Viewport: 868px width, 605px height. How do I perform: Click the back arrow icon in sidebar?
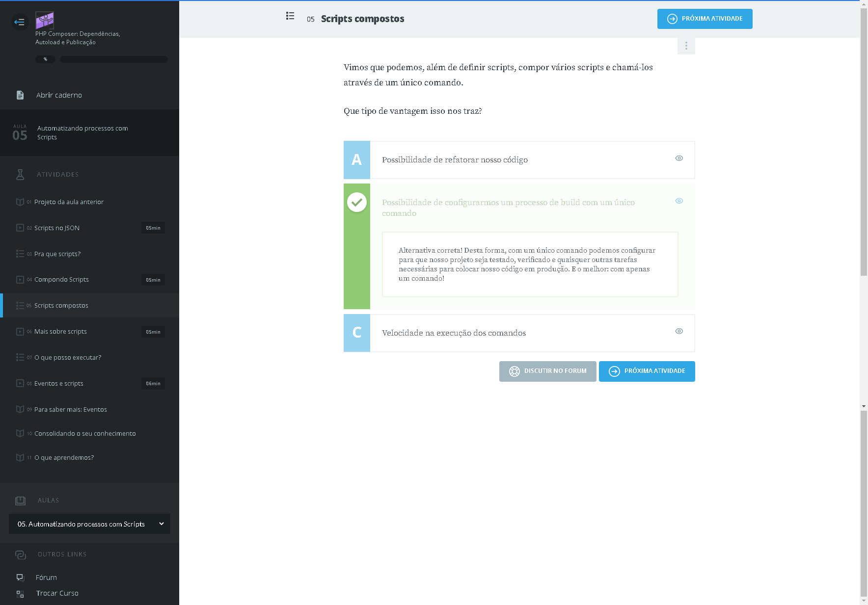[20, 22]
